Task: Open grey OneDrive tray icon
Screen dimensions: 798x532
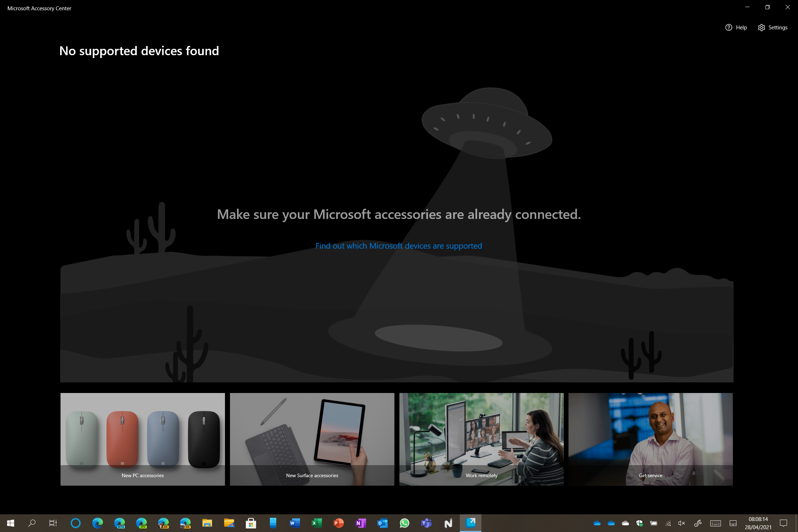Action: [625, 523]
